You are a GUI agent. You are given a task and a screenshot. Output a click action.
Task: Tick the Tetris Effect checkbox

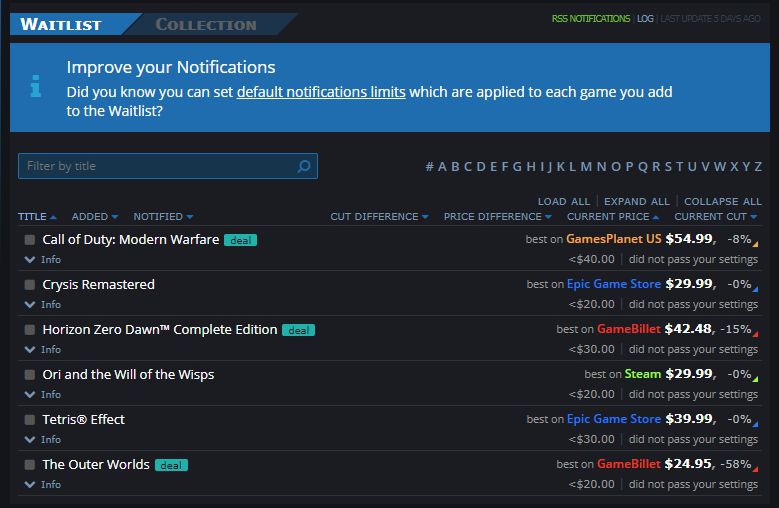click(x=30, y=420)
